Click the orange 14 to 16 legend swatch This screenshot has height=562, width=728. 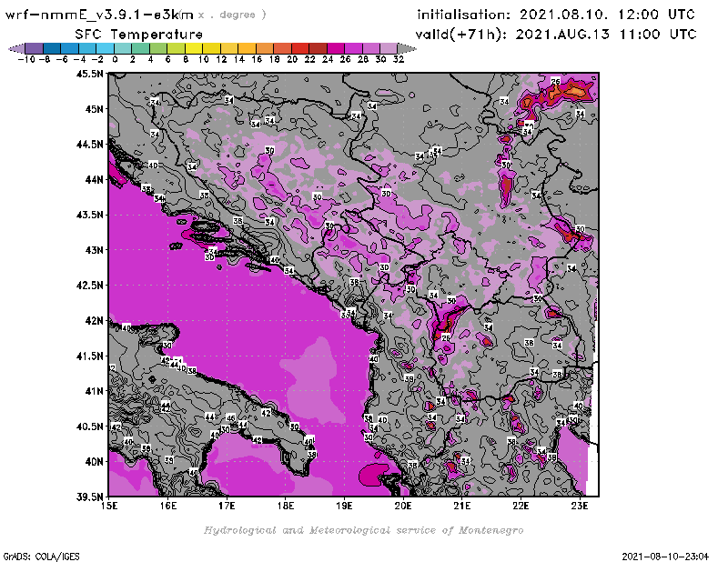[247, 48]
